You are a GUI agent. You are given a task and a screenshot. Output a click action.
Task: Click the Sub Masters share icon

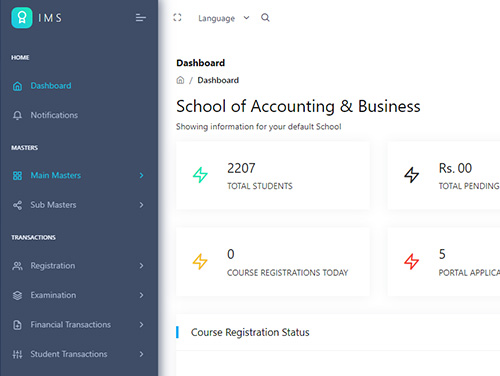coord(17,205)
